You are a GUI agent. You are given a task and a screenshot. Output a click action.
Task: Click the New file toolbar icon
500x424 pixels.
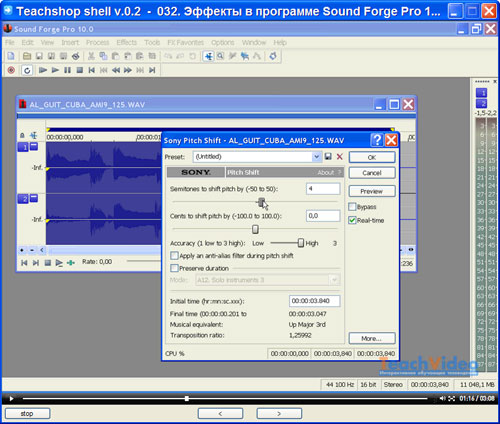pyautogui.click(x=11, y=56)
